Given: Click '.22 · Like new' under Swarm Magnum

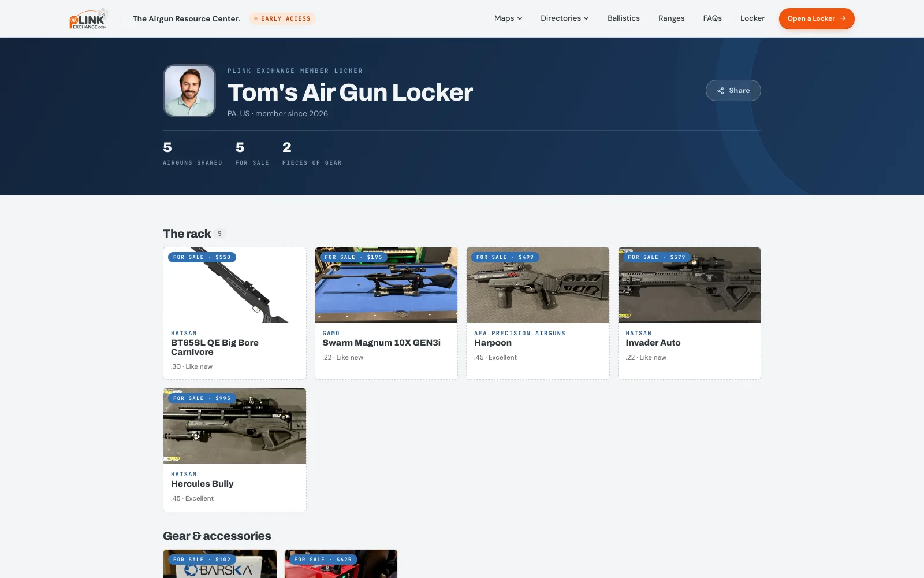Looking at the screenshot, I should click(343, 357).
